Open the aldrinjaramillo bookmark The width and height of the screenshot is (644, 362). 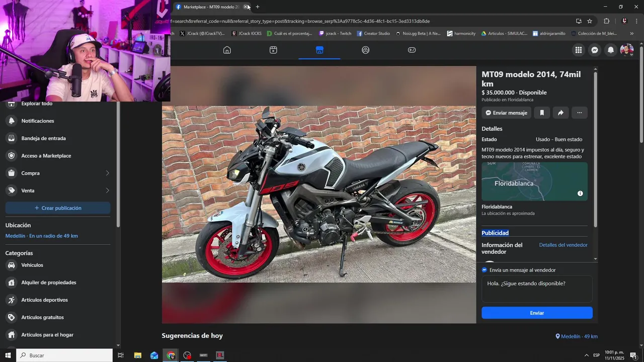pyautogui.click(x=549, y=34)
